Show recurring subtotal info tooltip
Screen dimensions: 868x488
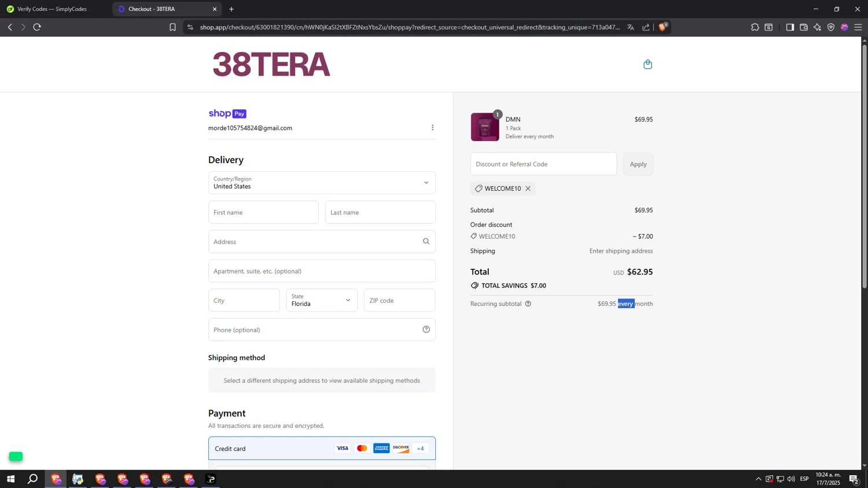(528, 304)
